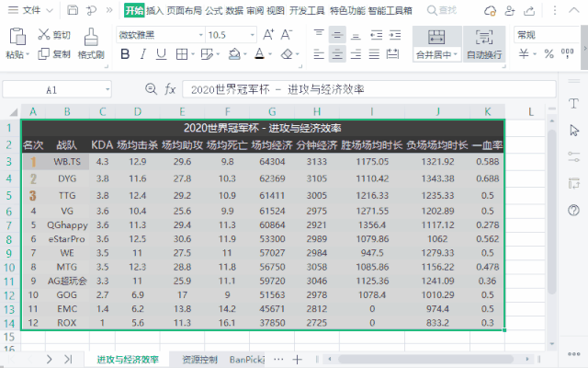Open the 资源控制 sheet tab
The image size is (588, 368).
pos(200,360)
